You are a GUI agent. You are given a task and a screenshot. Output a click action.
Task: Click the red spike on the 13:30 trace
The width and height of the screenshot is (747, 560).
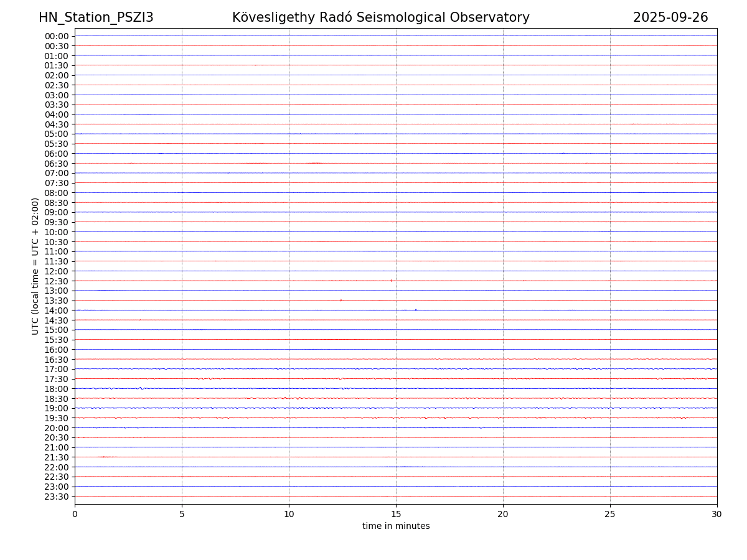341,300
